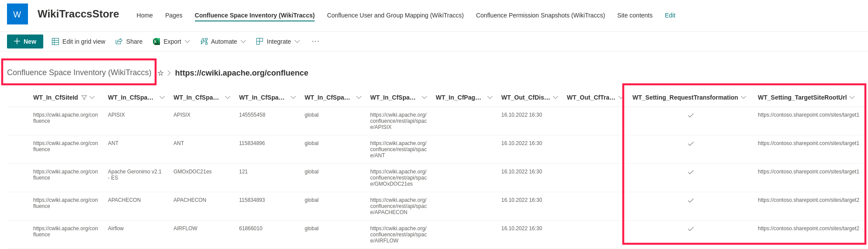Click RequestTransformation checkmark in APISIX row

tap(691, 115)
